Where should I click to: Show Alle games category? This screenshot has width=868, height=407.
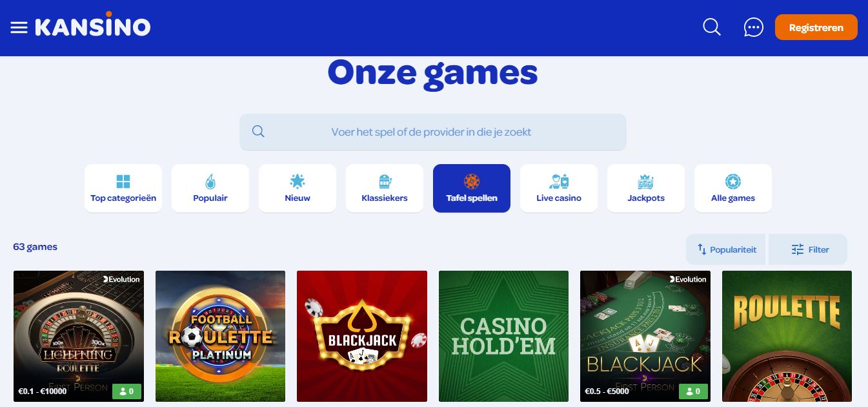coord(733,188)
